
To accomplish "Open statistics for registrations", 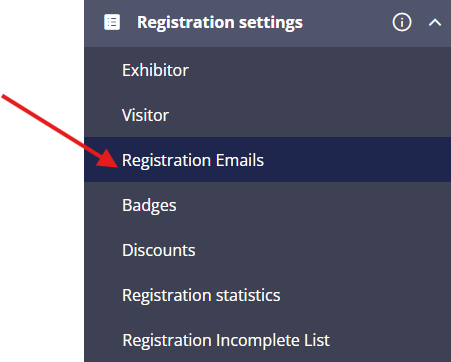I will pyautogui.click(x=268, y=295).
